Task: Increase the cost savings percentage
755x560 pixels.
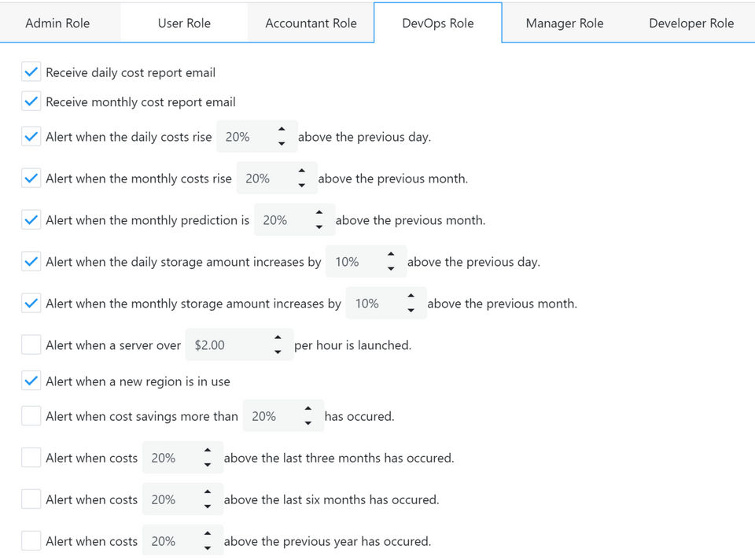Action: click(308, 409)
